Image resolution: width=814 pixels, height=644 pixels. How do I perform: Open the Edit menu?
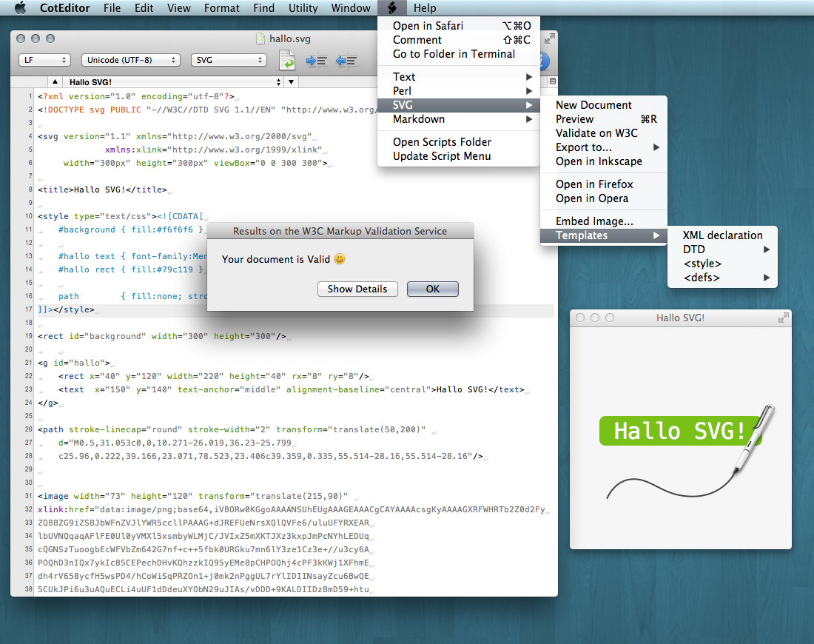coord(144,8)
